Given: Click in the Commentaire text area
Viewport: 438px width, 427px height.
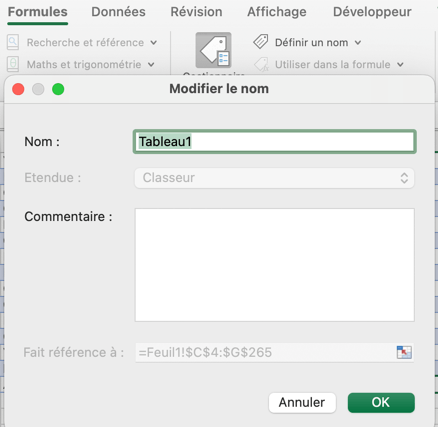Looking at the screenshot, I should (x=275, y=265).
